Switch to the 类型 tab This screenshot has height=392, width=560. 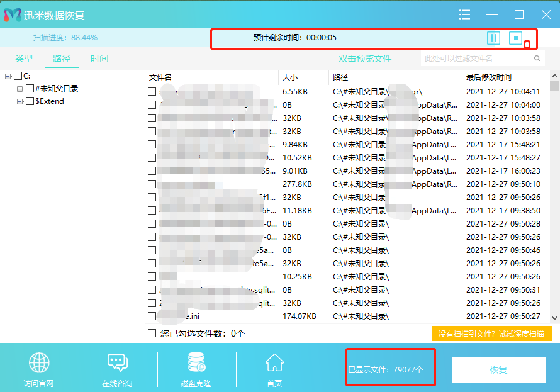click(x=24, y=59)
